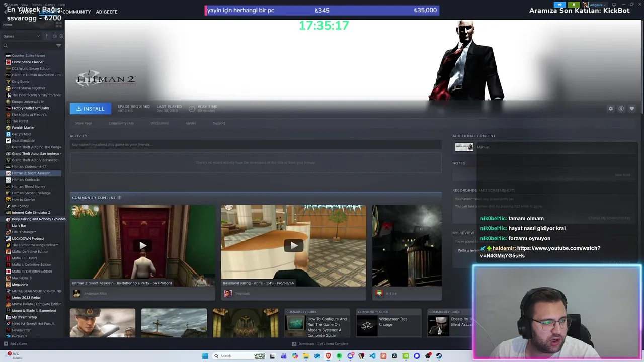Select DCS World Steam Edition in list
This screenshot has height=362, width=644.
[x=31, y=69]
